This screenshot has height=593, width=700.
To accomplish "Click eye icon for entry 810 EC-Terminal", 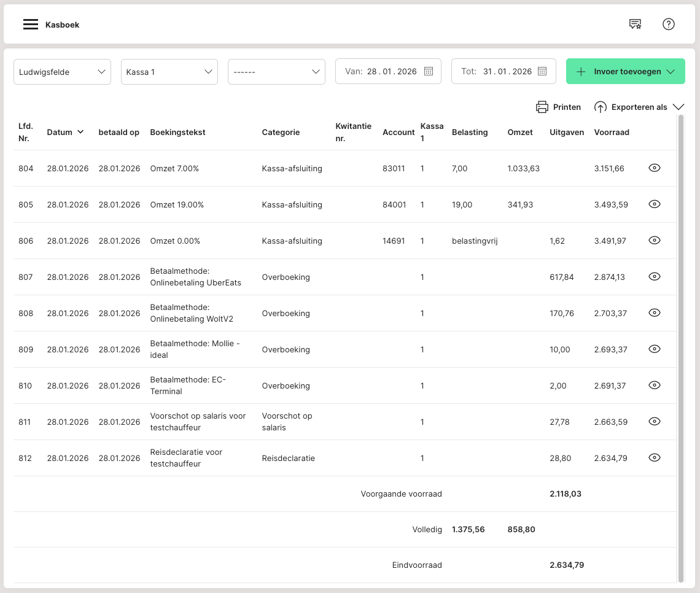I will pos(655,386).
